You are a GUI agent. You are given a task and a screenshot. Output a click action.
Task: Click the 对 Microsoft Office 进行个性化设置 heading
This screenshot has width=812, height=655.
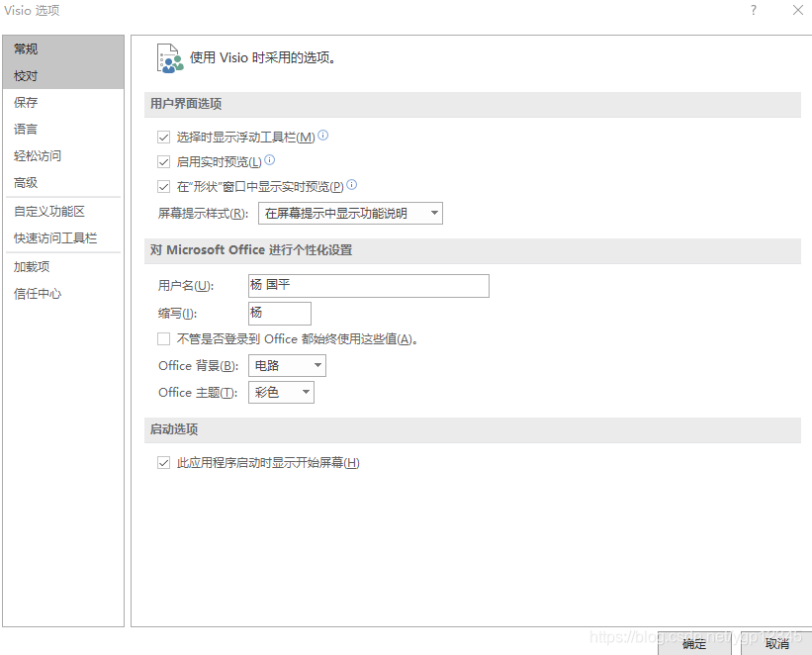tap(251, 250)
